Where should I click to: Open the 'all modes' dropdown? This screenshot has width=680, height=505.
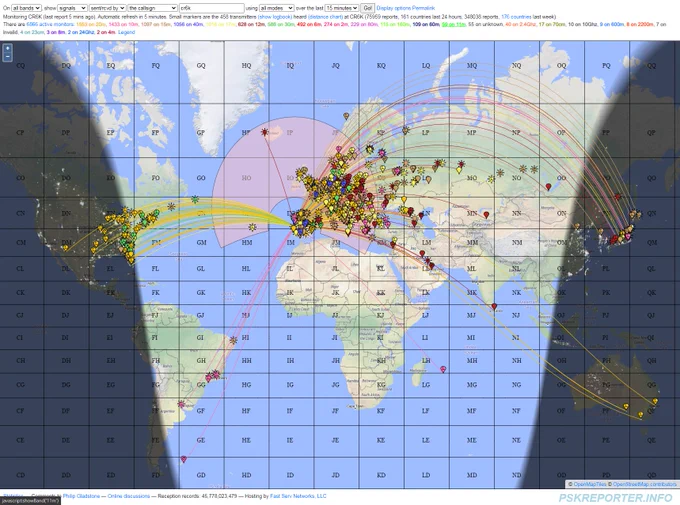tap(276, 8)
